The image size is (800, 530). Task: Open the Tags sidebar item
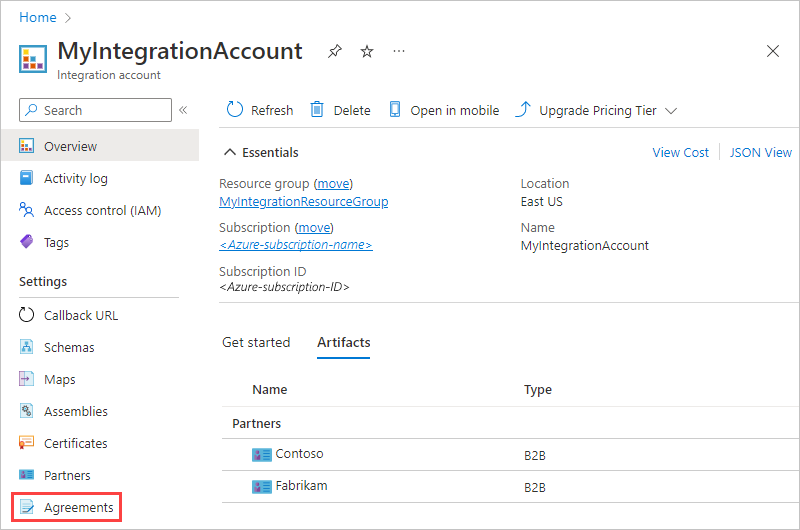[56, 243]
